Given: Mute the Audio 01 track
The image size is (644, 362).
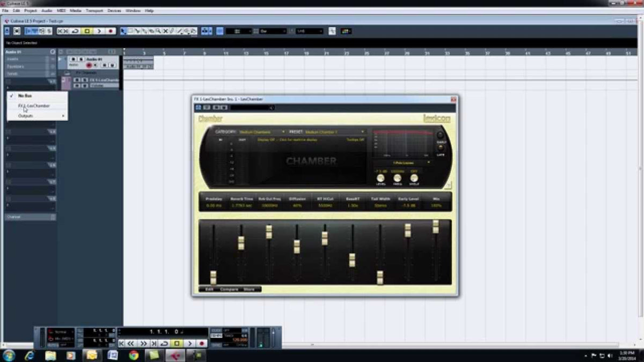Looking at the screenshot, I should 74,59.
